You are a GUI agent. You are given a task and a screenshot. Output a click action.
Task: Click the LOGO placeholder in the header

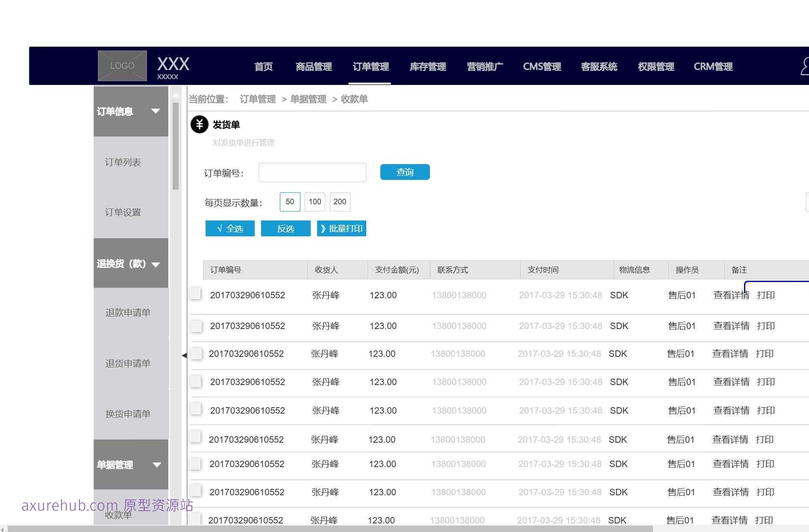pos(122,65)
